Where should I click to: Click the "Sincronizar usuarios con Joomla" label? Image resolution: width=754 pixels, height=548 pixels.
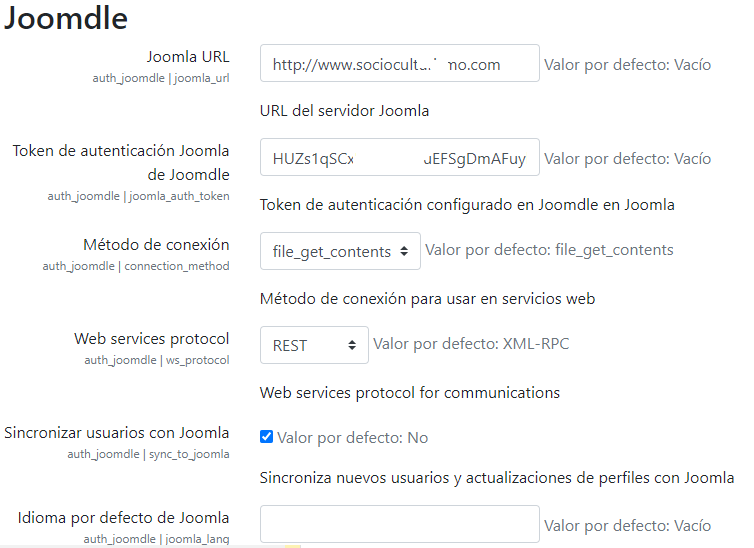tap(117, 433)
